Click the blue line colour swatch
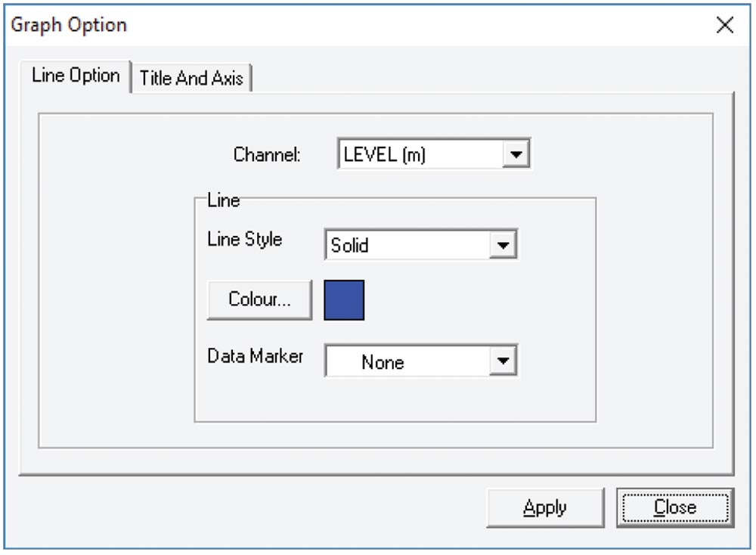The width and height of the screenshot is (756, 555). [x=344, y=299]
